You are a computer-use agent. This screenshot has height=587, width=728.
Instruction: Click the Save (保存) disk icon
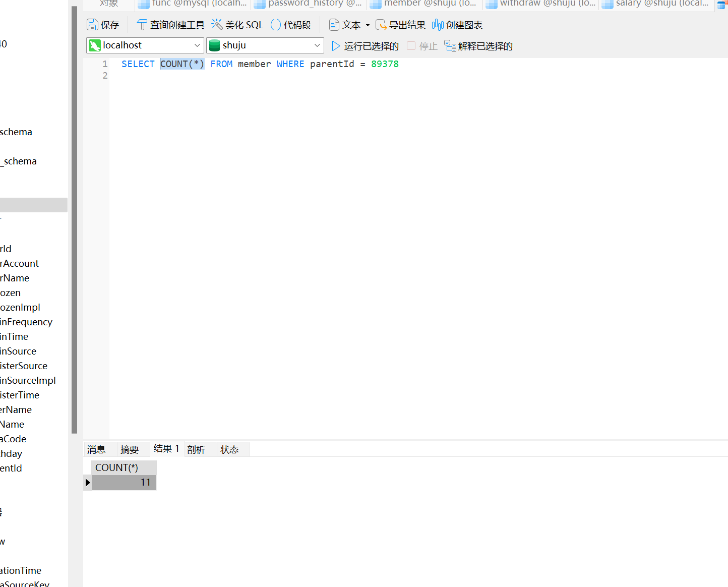tap(92, 25)
